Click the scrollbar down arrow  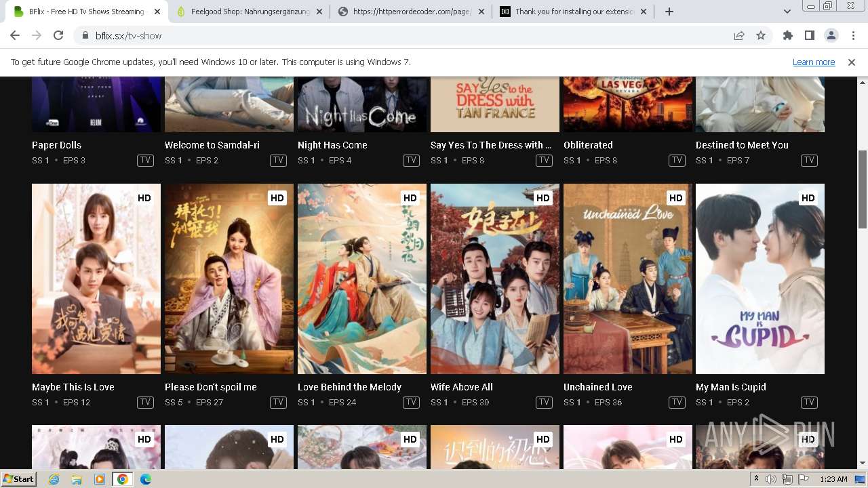tap(863, 464)
